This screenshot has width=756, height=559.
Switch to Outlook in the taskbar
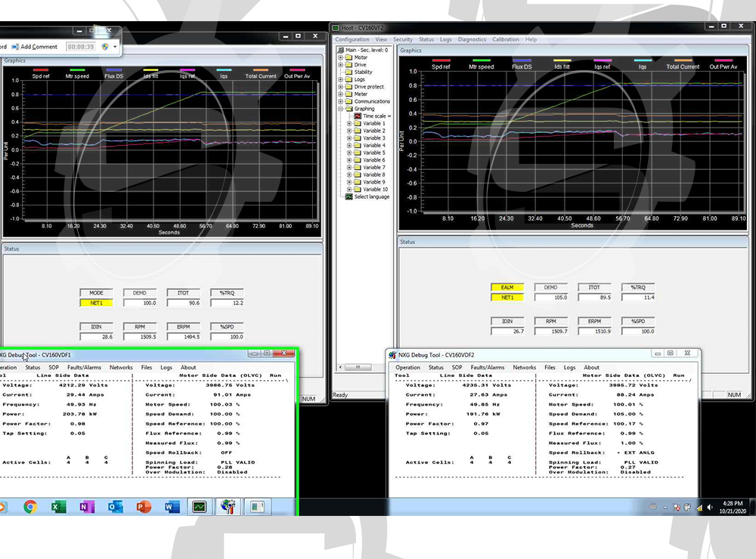coord(115,507)
